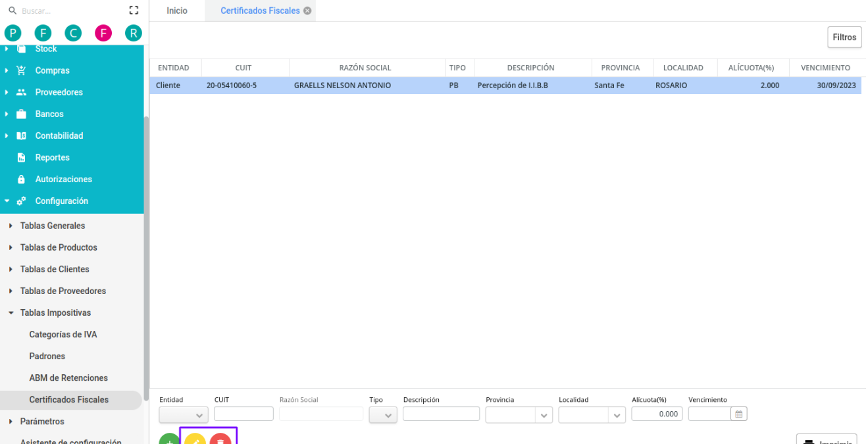Image resolution: width=868 pixels, height=444 pixels.
Task: Open Autorizaciones menu entry
Action: pyautogui.click(x=64, y=179)
